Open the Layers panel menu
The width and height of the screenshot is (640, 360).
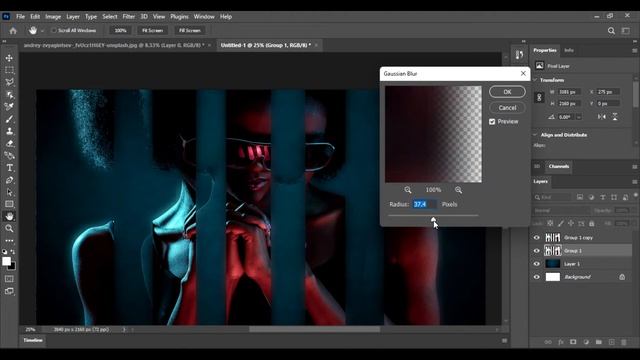coord(635,182)
